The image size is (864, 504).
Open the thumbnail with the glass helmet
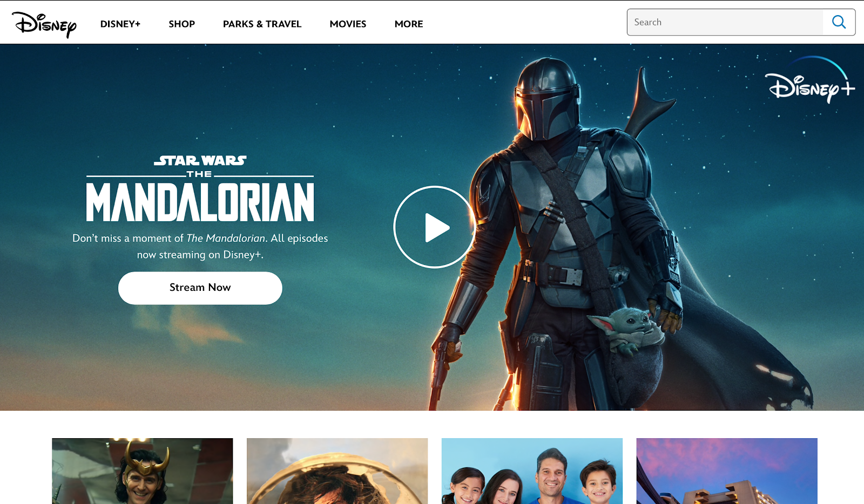(337, 471)
